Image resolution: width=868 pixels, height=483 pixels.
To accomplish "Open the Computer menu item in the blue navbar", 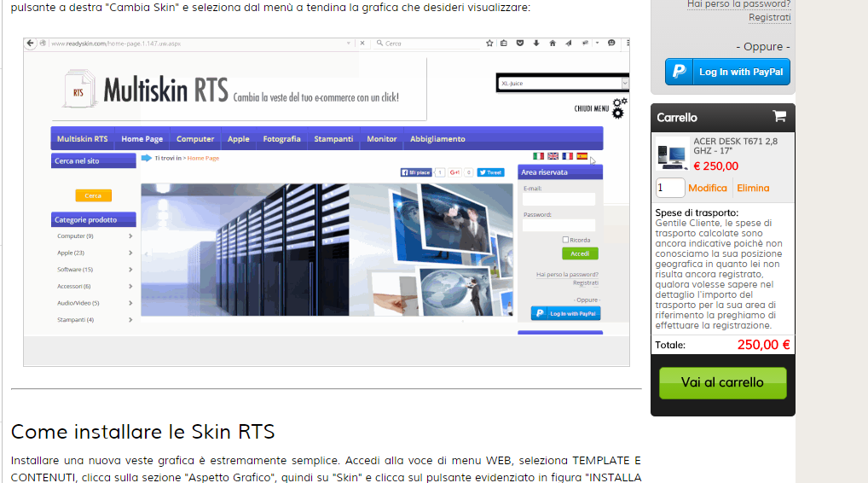I will click(195, 138).
